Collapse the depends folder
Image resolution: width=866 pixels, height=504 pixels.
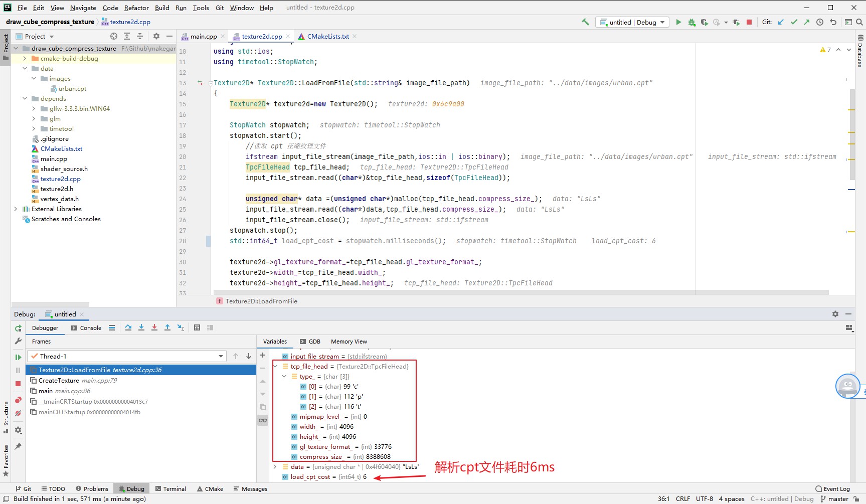pyautogui.click(x=25, y=98)
